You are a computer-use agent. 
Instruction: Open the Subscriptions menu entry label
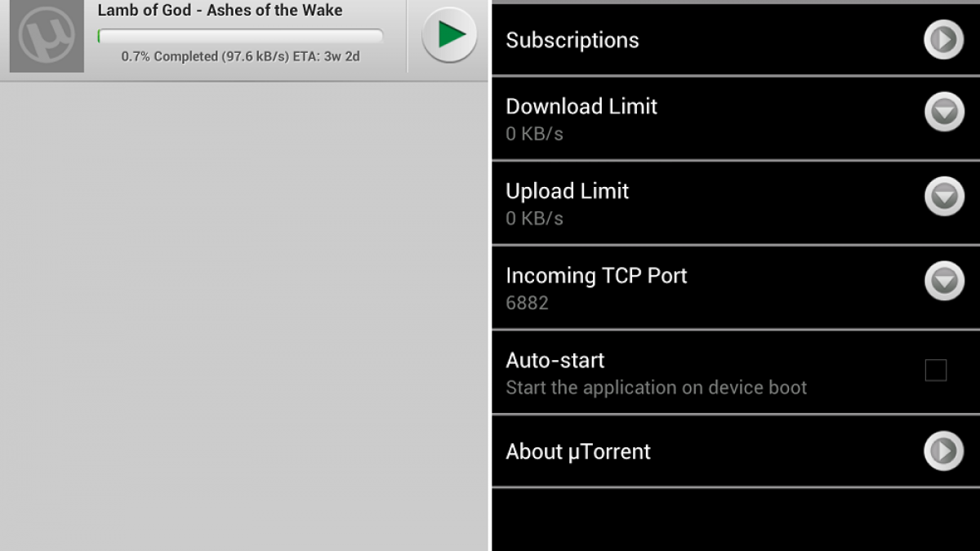click(x=572, y=40)
